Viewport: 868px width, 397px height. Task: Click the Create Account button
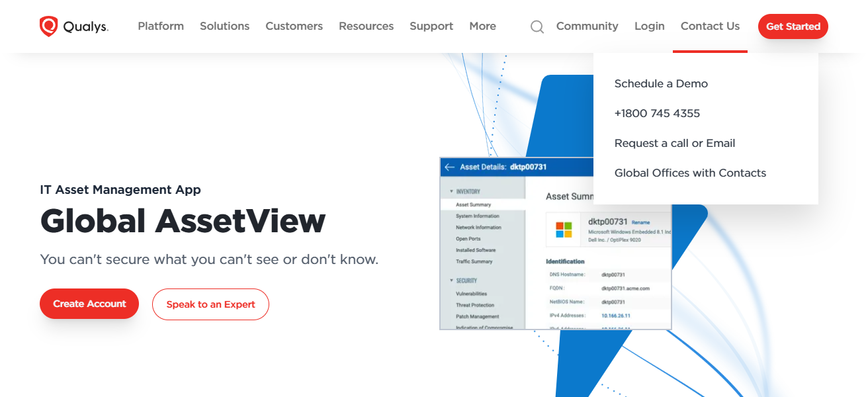[x=89, y=303]
